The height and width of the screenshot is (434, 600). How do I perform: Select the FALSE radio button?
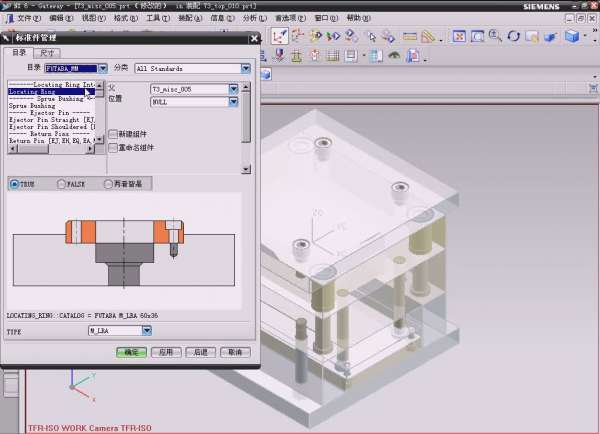coord(63,184)
